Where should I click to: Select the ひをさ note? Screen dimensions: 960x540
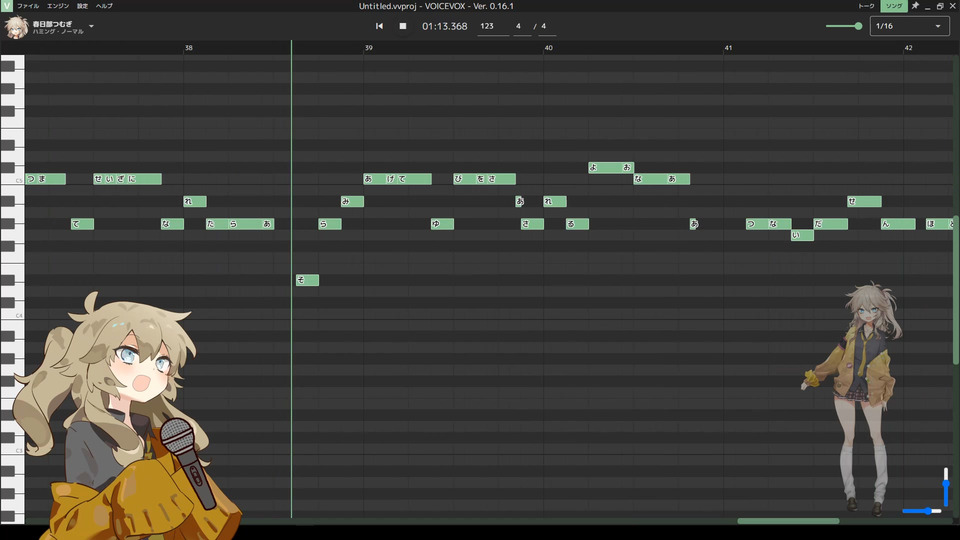pyautogui.click(x=484, y=179)
